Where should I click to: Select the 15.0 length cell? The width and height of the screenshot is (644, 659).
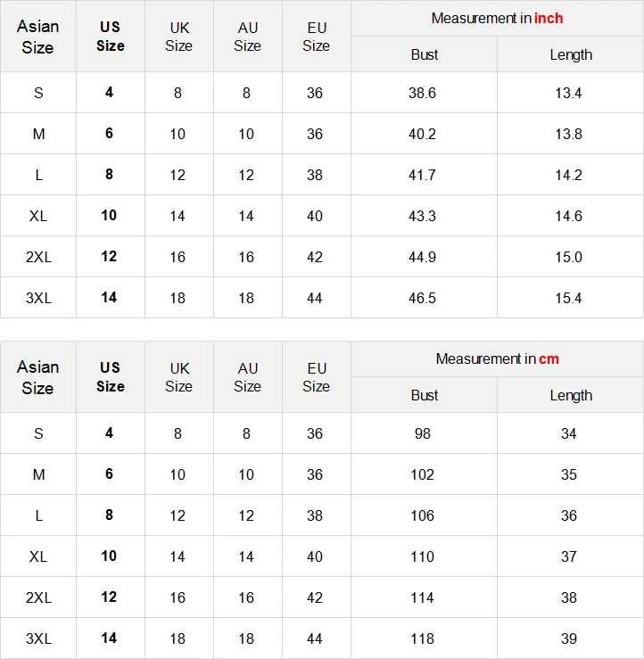(569, 257)
